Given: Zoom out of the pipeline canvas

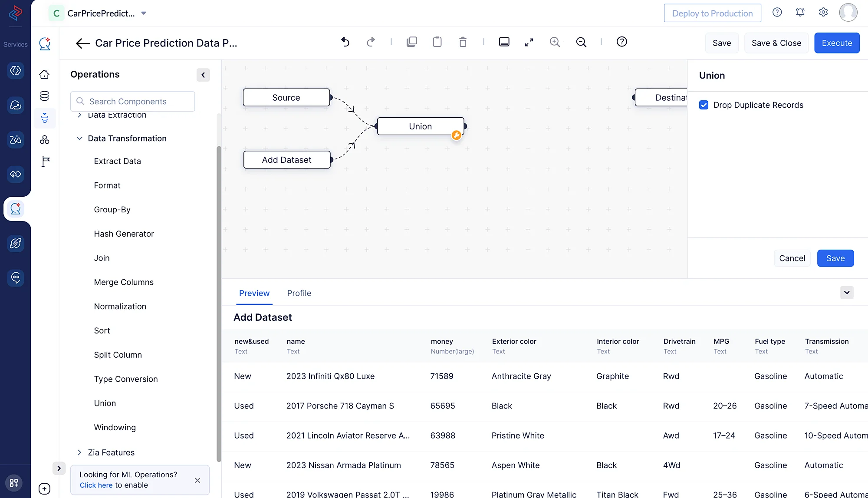Looking at the screenshot, I should 581,42.
